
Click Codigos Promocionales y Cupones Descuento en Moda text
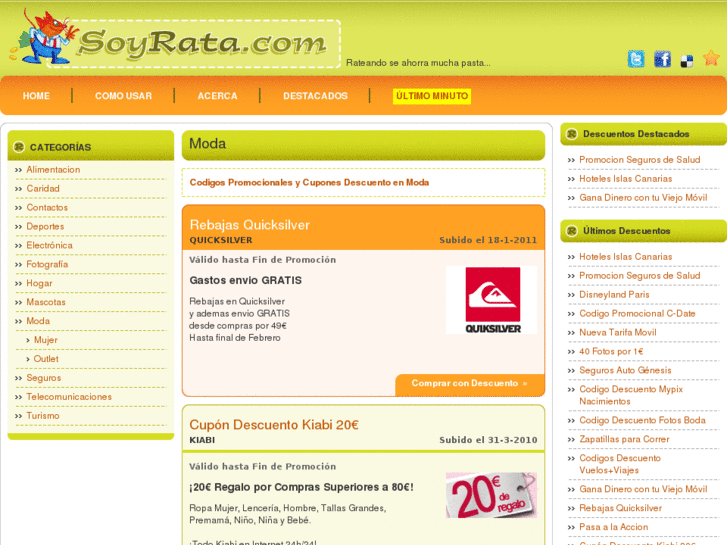309,183
